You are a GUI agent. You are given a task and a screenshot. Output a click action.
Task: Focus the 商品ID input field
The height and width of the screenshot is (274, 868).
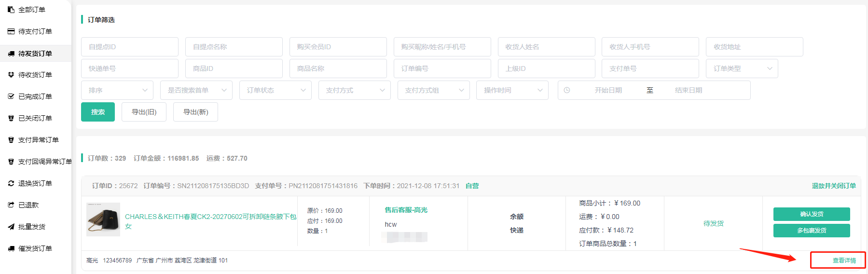tap(234, 68)
